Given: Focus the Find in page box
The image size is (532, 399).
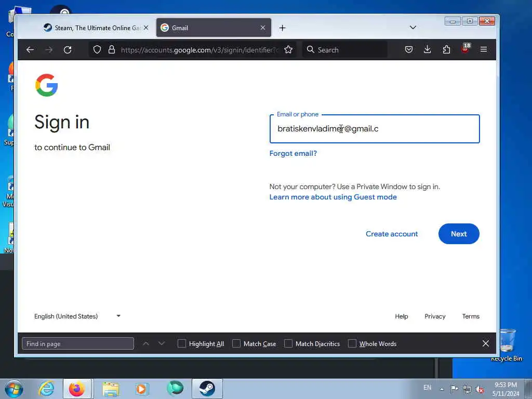Looking at the screenshot, I should tap(78, 343).
